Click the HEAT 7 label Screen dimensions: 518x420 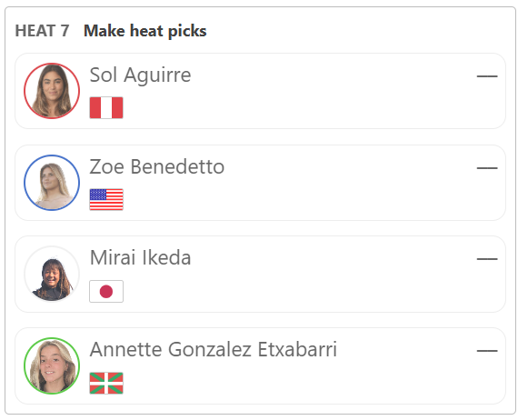coord(43,31)
